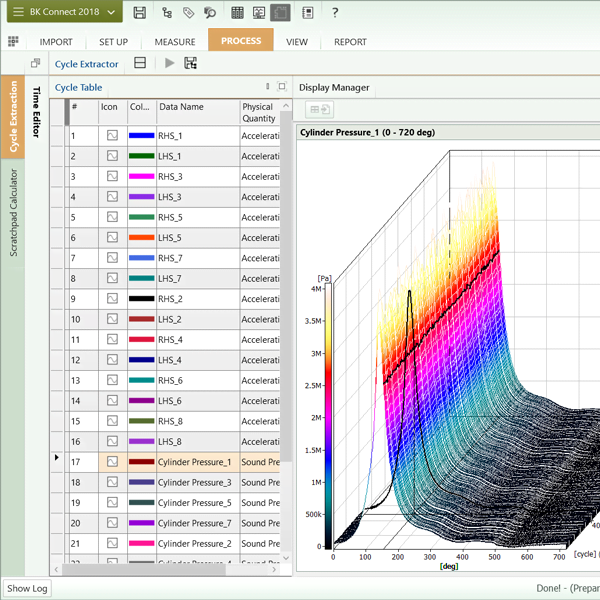
Task: Open the BK Connect 2018 dropdown menu
Action: point(66,13)
